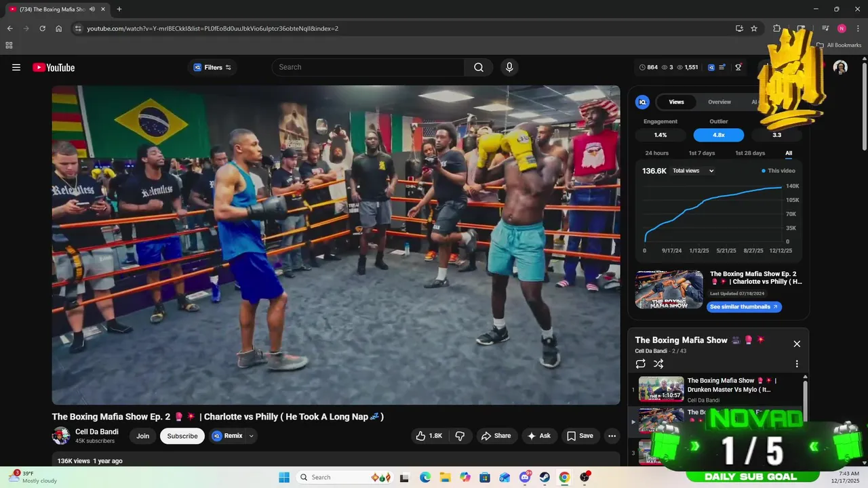Click the vidIQ Remix button
This screenshot has height=488, width=868.
point(227,436)
